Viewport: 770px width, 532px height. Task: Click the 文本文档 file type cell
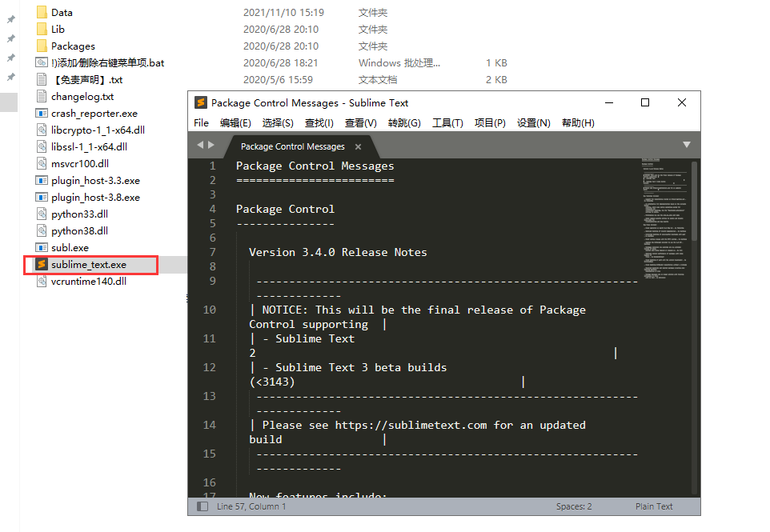pyautogui.click(x=378, y=79)
